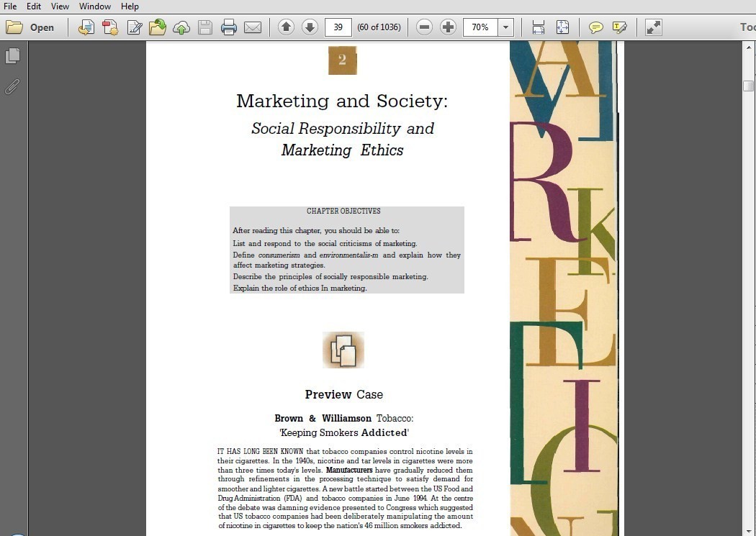
Task: Click the '(60 of 1036)' page count
Action: click(x=379, y=27)
